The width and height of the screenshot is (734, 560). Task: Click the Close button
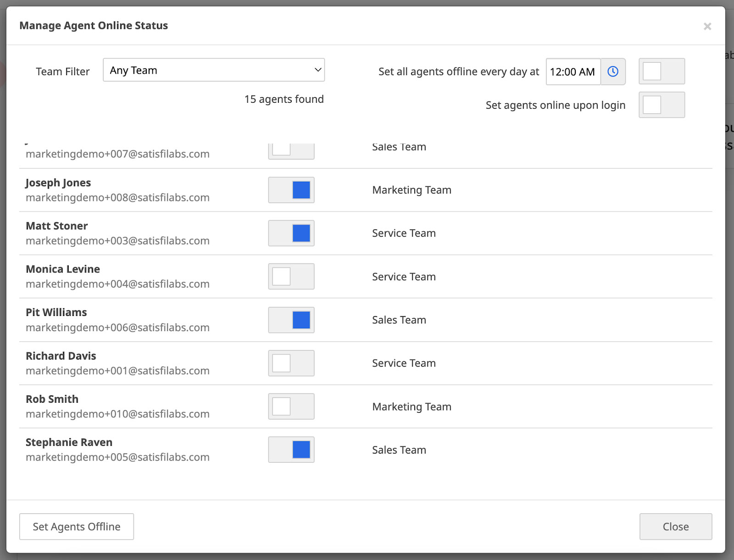click(x=676, y=527)
